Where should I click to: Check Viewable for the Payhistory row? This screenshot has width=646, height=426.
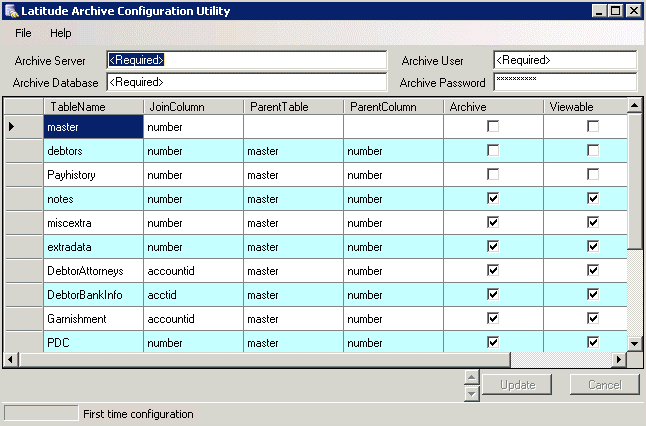pyautogui.click(x=593, y=174)
